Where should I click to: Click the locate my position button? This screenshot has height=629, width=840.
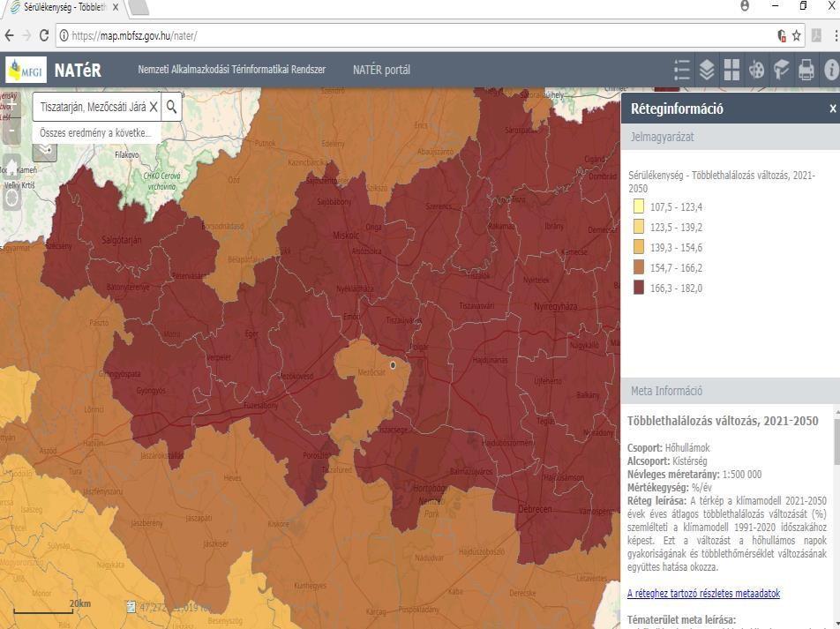[11, 198]
